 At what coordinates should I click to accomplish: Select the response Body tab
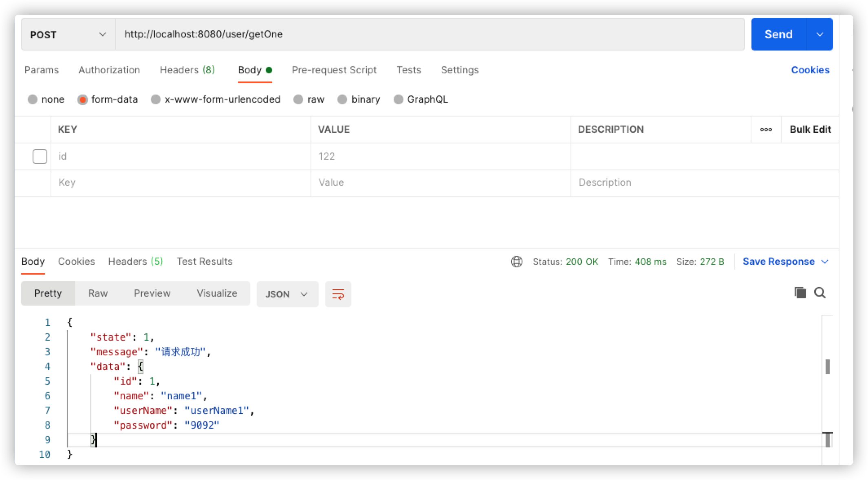click(x=33, y=262)
